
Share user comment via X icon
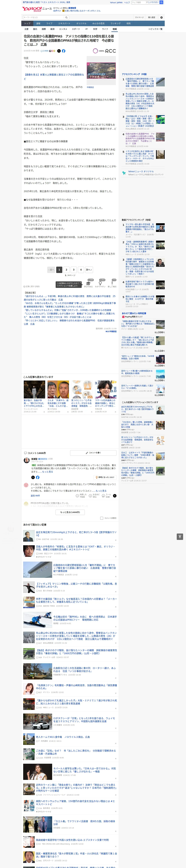click(x=115, y=496)
